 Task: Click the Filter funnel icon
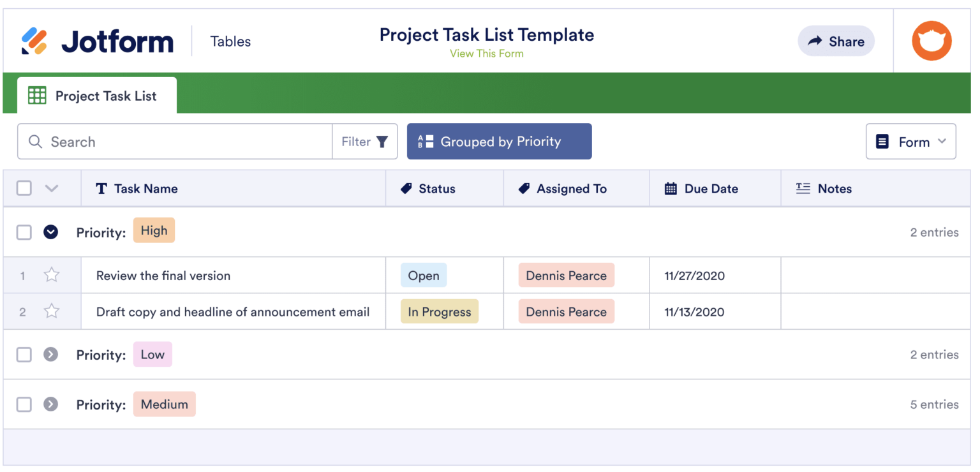(x=382, y=141)
